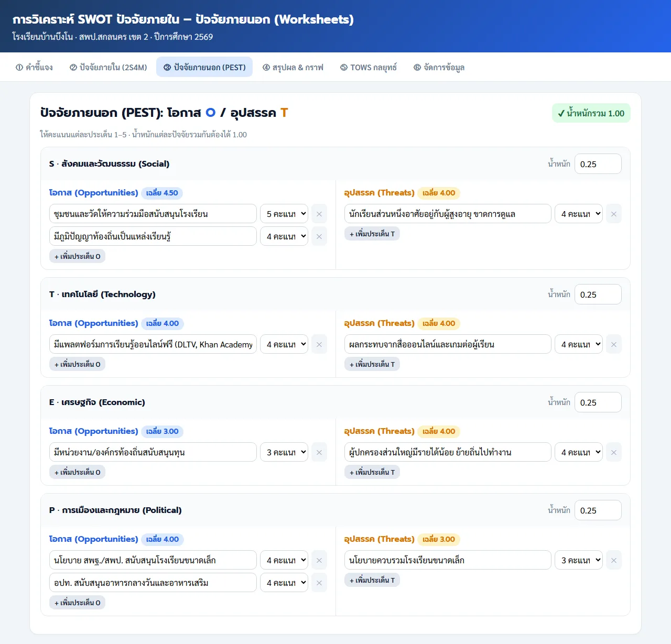Add an opportunity item under Political
The height and width of the screenshot is (644, 671).
click(x=77, y=603)
